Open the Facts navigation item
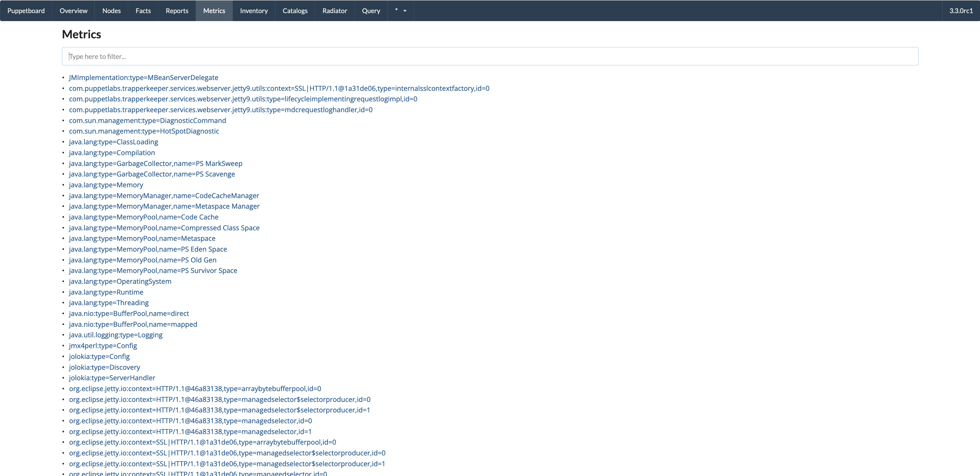Image resolution: width=980 pixels, height=476 pixels. tap(143, 11)
